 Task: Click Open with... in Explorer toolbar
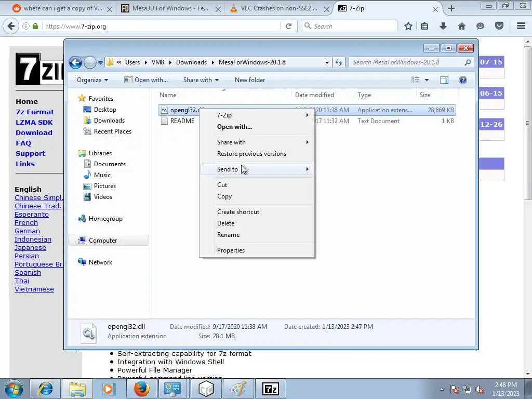pyautogui.click(x=146, y=80)
